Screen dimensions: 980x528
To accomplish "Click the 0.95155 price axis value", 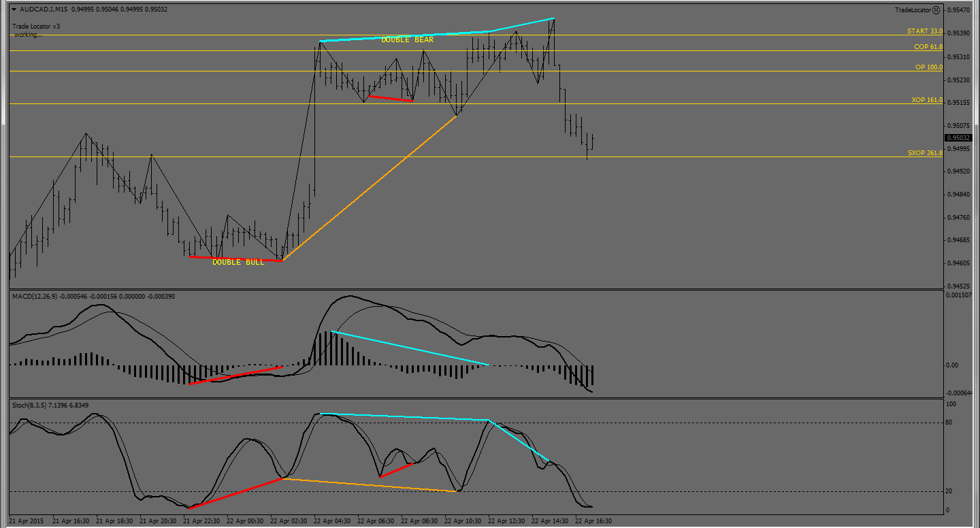I will 960,103.
